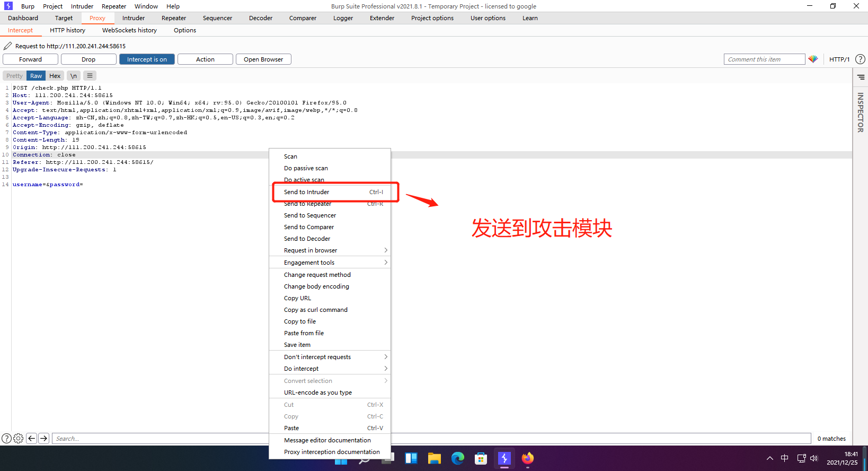Expand Engagement tools submenu

coord(330,263)
